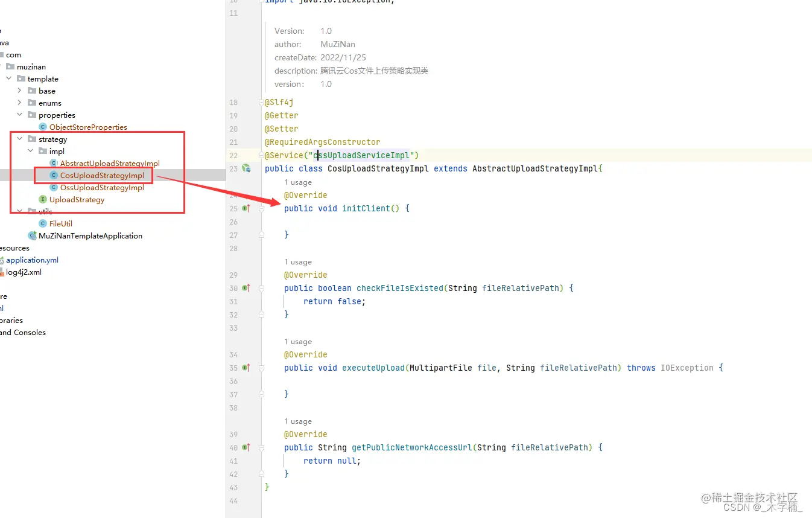Image resolution: width=812 pixels, height=518 pixels.
Task: Click the override gutter icon beside getPublicNetworkAccessUrl
Action: coord(246,447)
